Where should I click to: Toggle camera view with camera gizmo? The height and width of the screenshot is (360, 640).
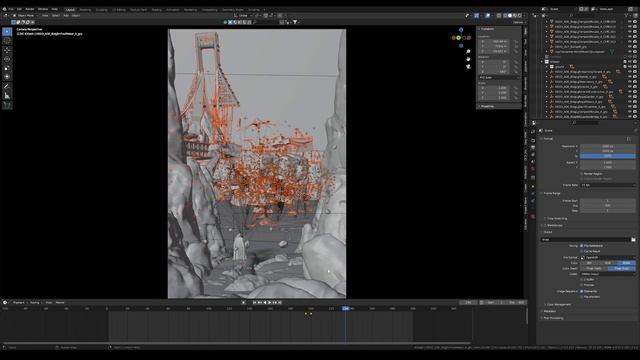click(468, 66)
